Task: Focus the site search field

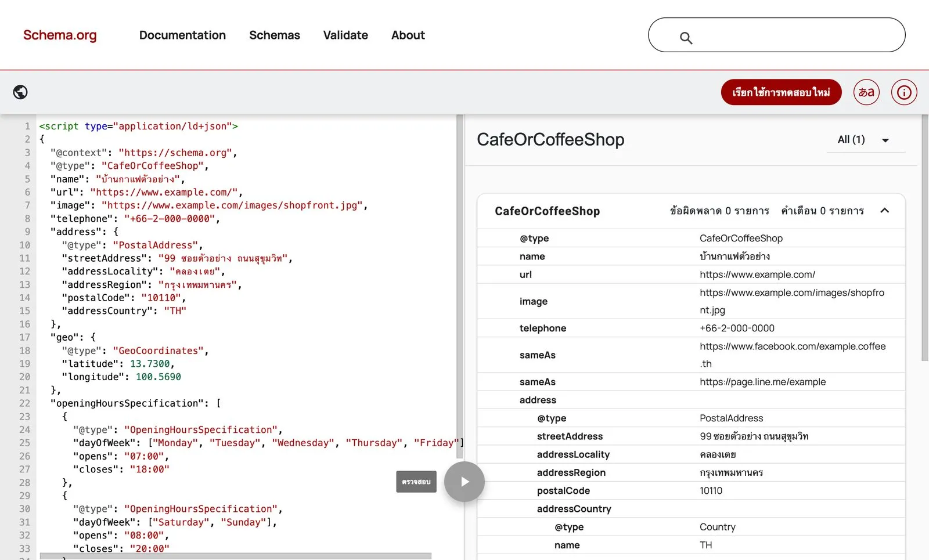Action: point(776,35)
